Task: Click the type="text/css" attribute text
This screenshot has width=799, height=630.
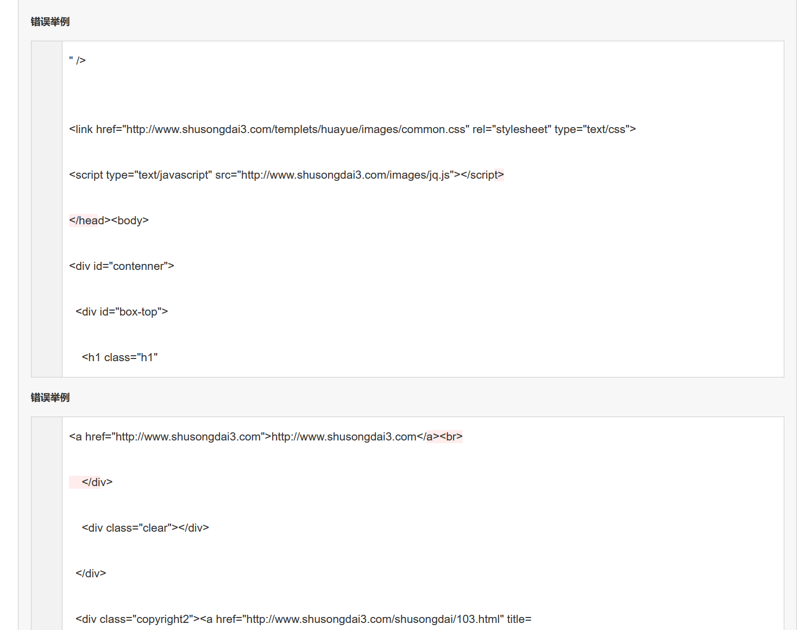Action: (x=594, y=129)
